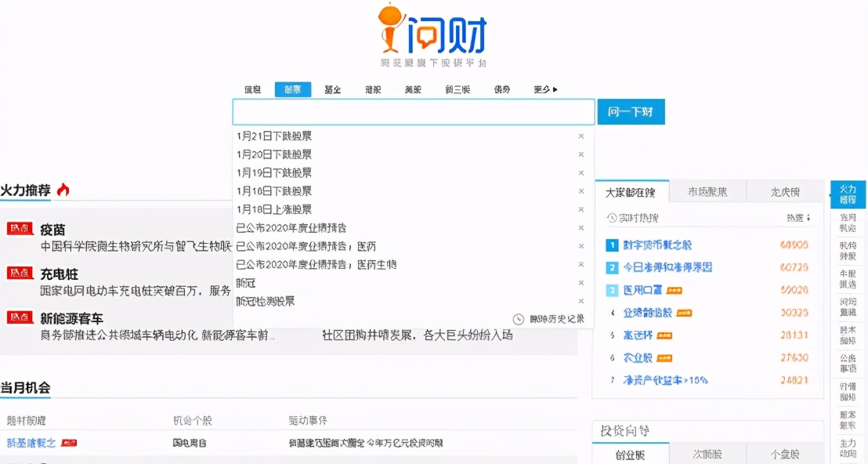Viewport: 868px width, 464px height.
Task: Remove the 1月21日下跌股票 history entry
Action: coord(580,136)
